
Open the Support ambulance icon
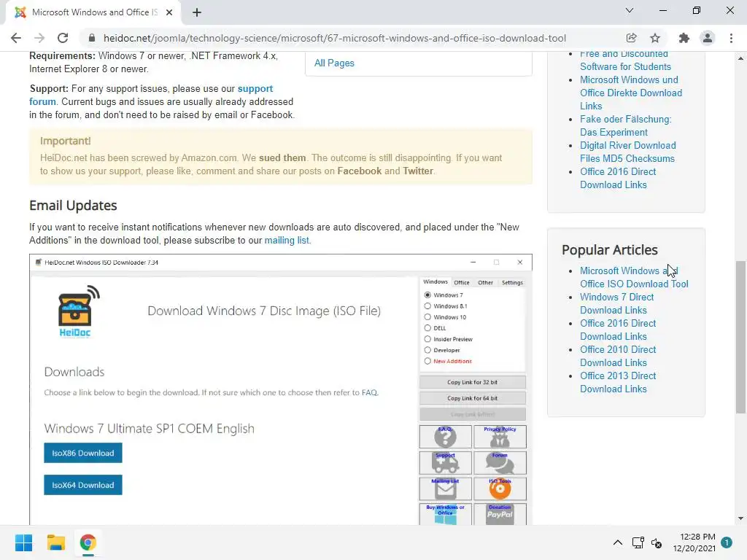pos(446,463)
